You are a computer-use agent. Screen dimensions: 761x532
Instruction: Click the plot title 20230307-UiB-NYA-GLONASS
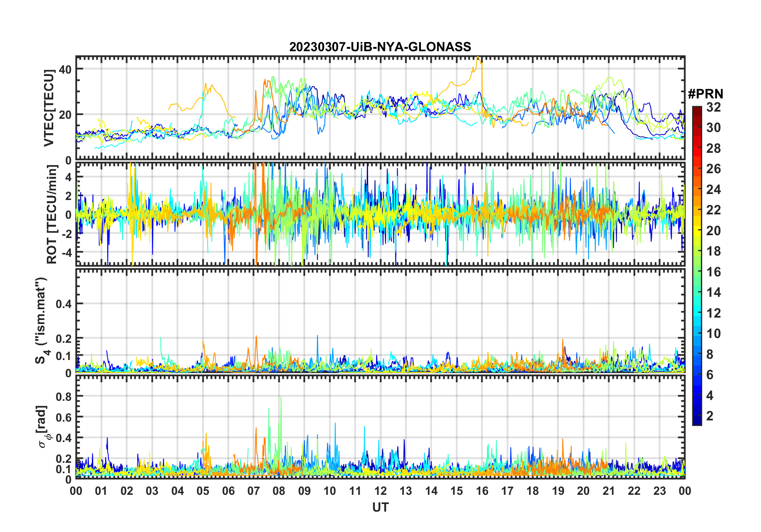click(x=380, y=47)
